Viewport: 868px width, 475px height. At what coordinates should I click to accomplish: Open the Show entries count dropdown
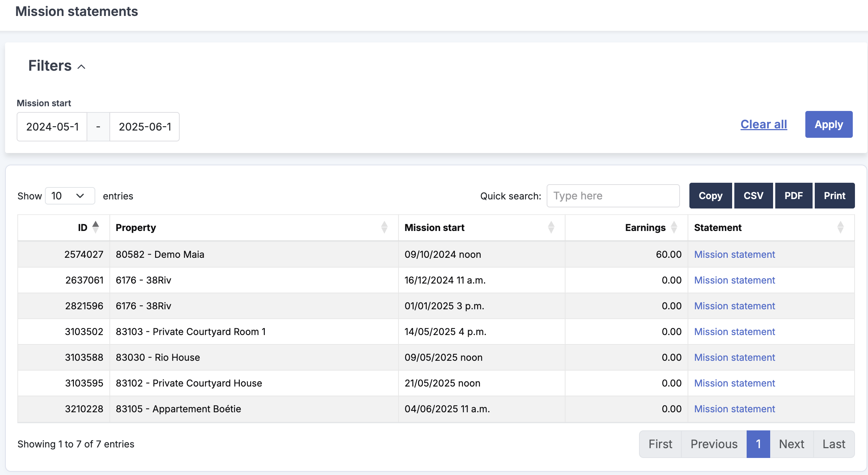point(70,196)
